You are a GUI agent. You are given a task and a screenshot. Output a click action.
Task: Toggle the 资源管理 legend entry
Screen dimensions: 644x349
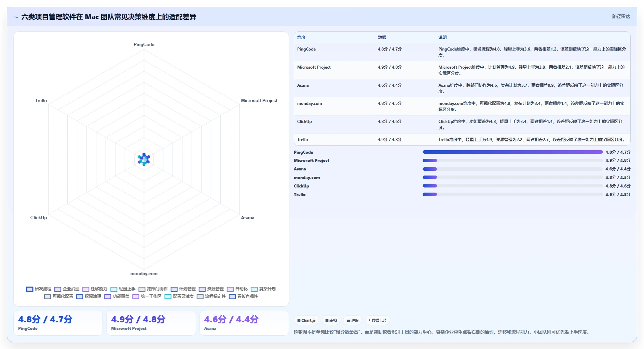[x=211, y=289]
